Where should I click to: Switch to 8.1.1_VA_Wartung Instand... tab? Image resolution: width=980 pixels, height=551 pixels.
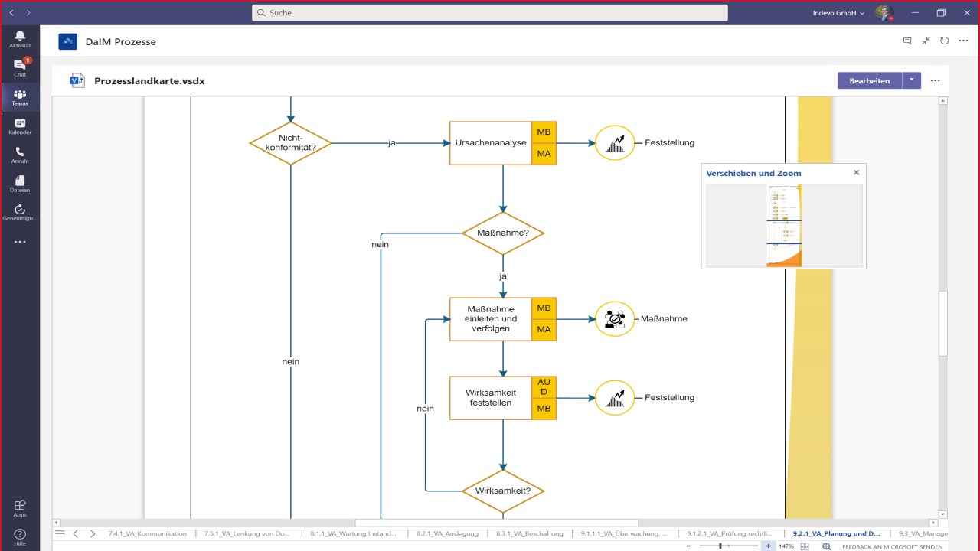tap(354, 533)
